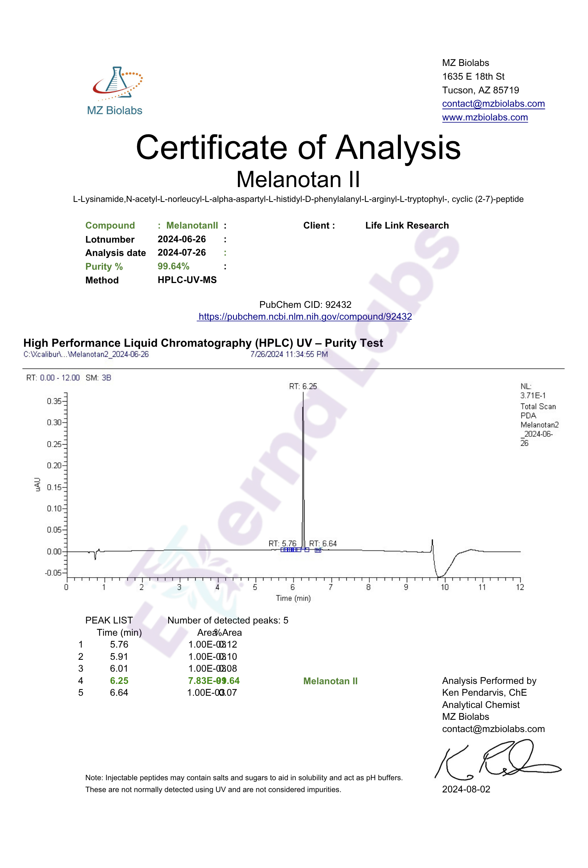
Task: Select the Melanotan II subtitle heading
Action: 298,179
